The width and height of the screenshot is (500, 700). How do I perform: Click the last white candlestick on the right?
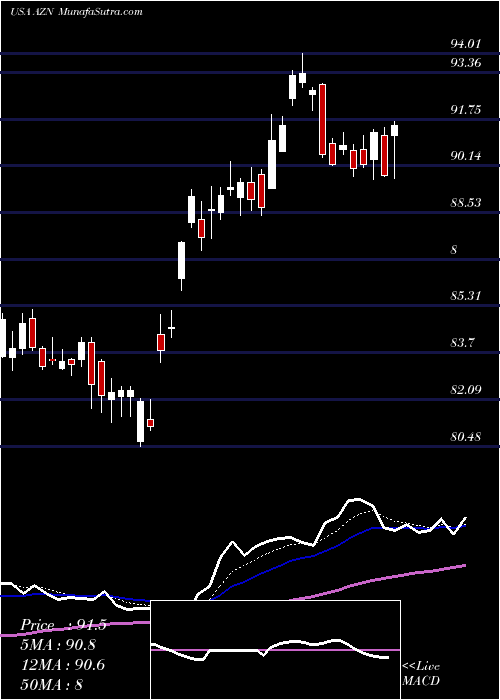pyautogui.click(x=394, y=130)
